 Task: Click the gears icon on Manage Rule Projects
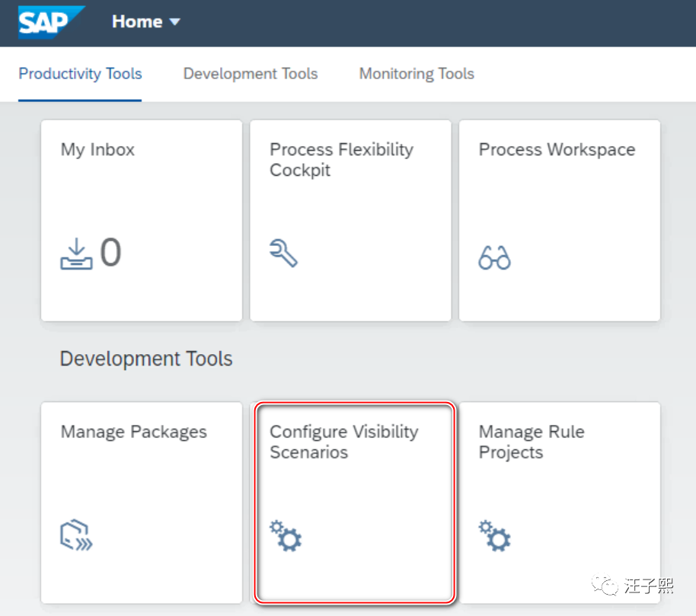tap(495, 535)
